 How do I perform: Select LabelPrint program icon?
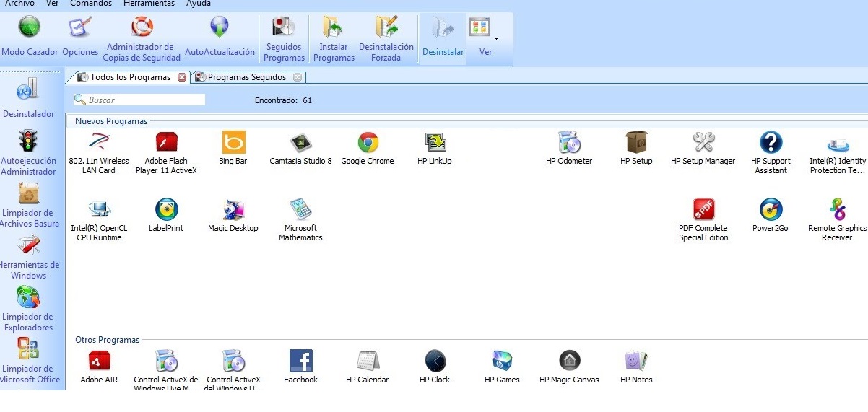[x=166, y=216]
